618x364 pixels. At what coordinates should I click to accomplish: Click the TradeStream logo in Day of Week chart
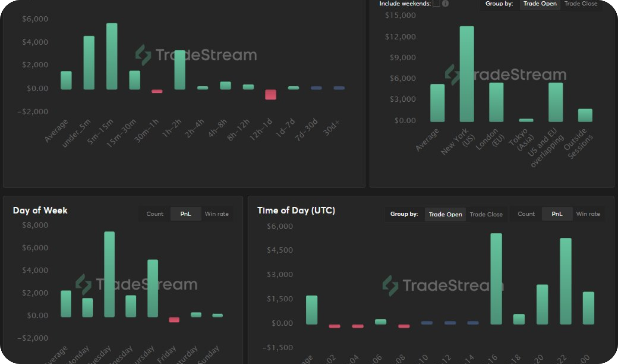(136, 284)
